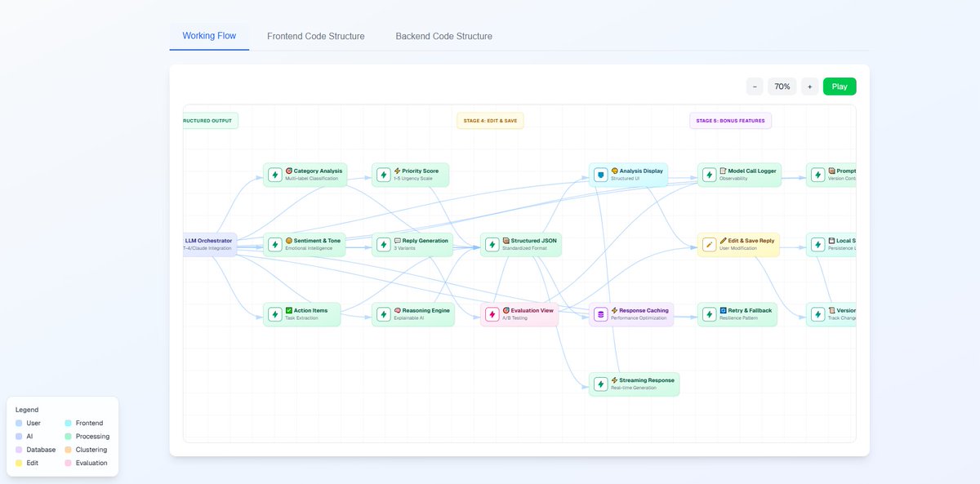This screenshot has height=484, width=980.
Task: Click the green Play button
Action: [840, 87]
